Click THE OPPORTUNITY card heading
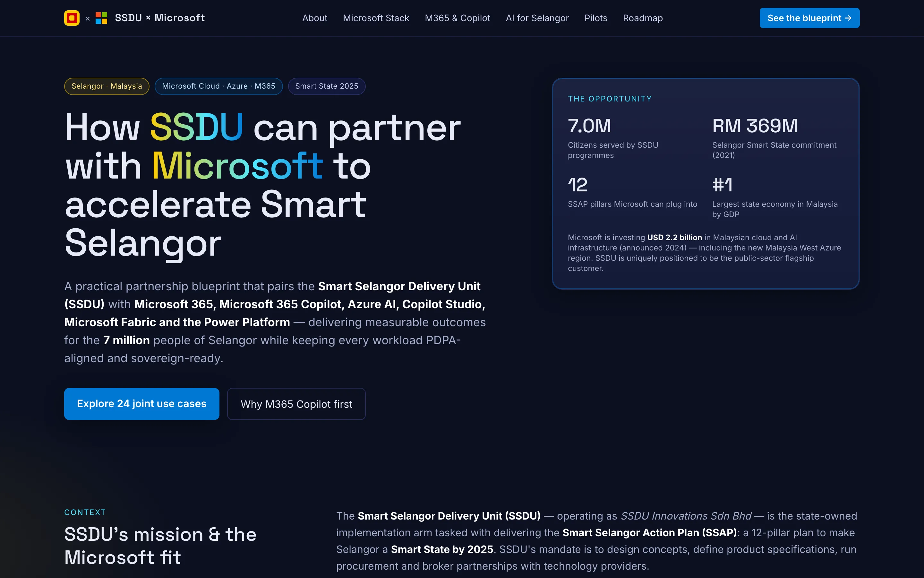Screen dimensions: 924x578 tap(610, 99)
